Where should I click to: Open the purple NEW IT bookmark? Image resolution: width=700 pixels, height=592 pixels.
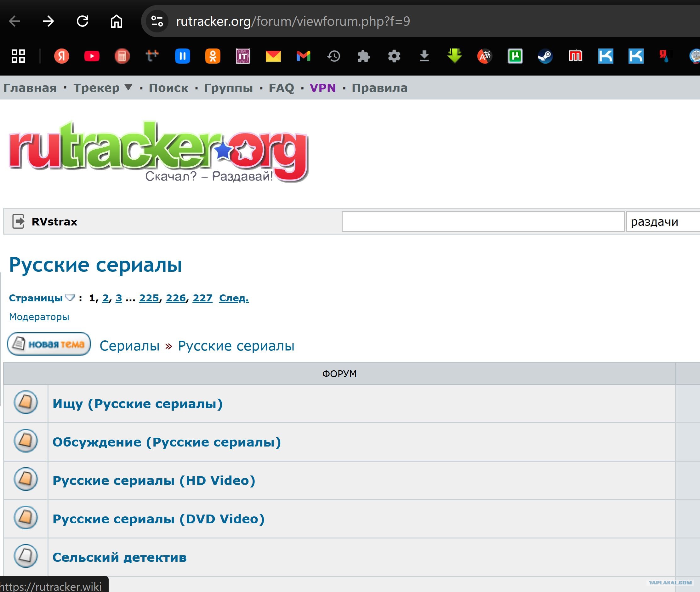pos(243,56)
